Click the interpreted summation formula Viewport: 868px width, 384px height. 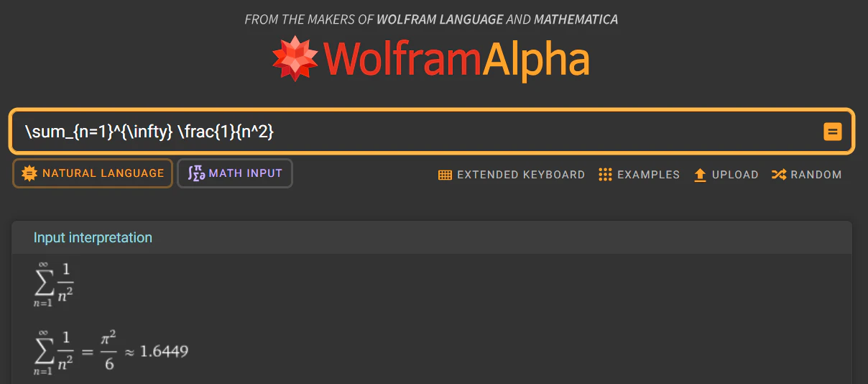click(53, 285)
